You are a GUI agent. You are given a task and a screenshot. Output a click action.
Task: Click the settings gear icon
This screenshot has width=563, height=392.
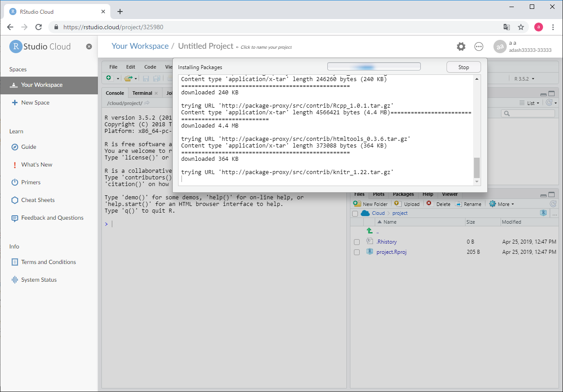coord(461,47)
